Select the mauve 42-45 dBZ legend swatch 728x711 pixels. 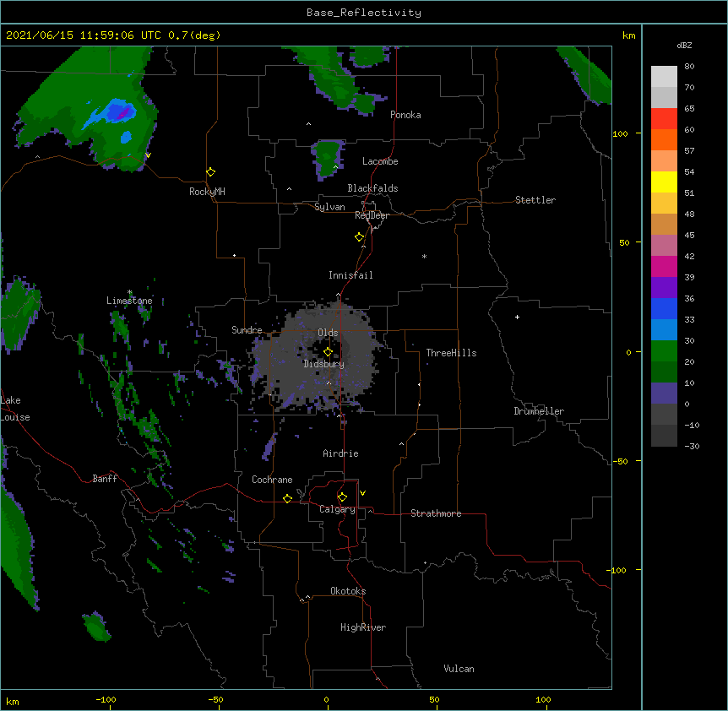[x=664, y=246]
